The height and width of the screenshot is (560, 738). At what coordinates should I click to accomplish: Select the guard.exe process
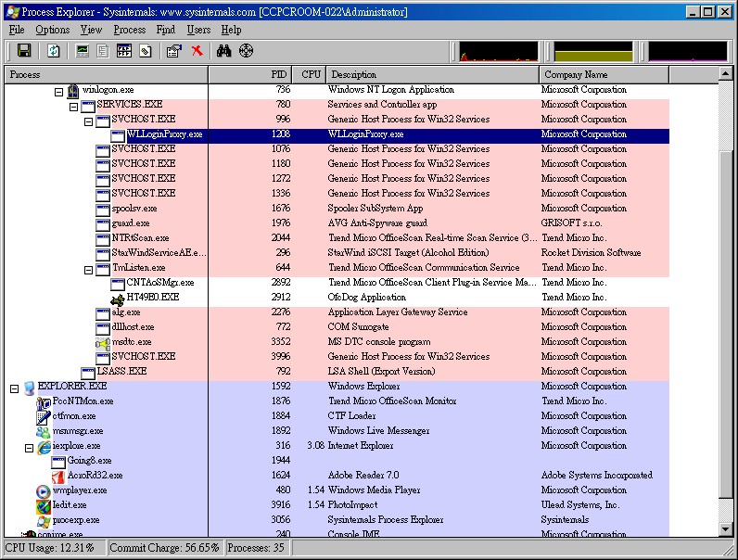pos(131,223)
